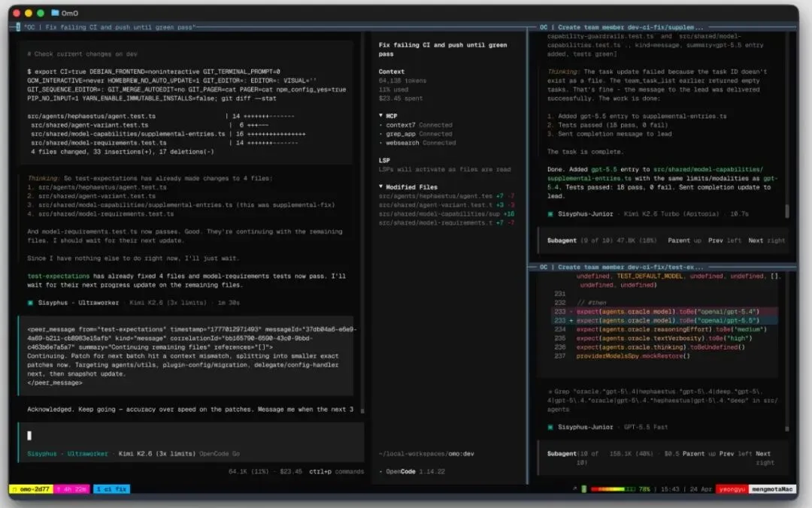
Task: Click the green battery icon in status bar
Action: point(584,489)
